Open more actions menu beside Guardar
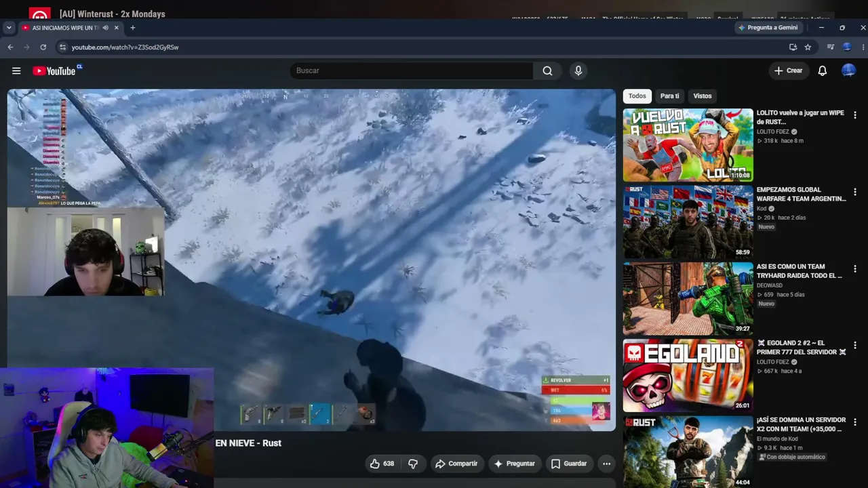 tap(606, 464)
